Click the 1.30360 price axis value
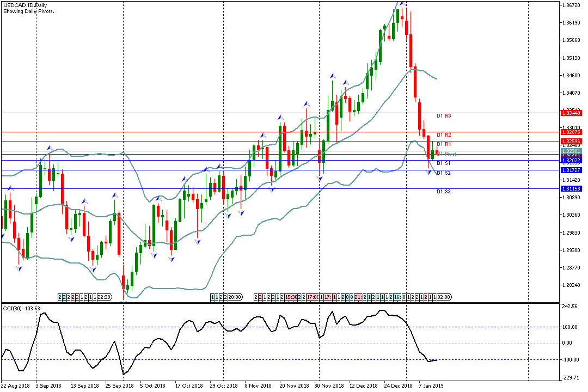This screenshot has width=588, height=392. click(x=571, y=215)
